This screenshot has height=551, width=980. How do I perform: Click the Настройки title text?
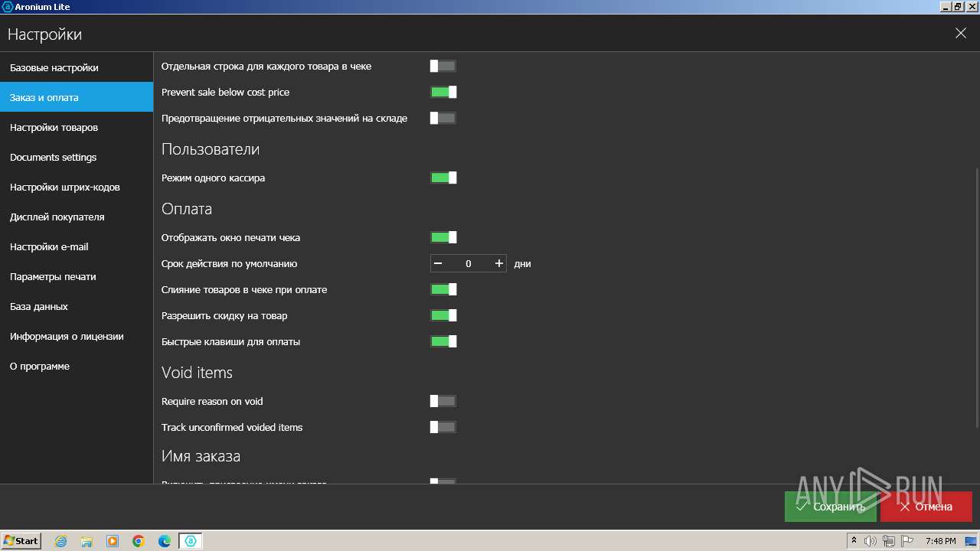(44, 34)
